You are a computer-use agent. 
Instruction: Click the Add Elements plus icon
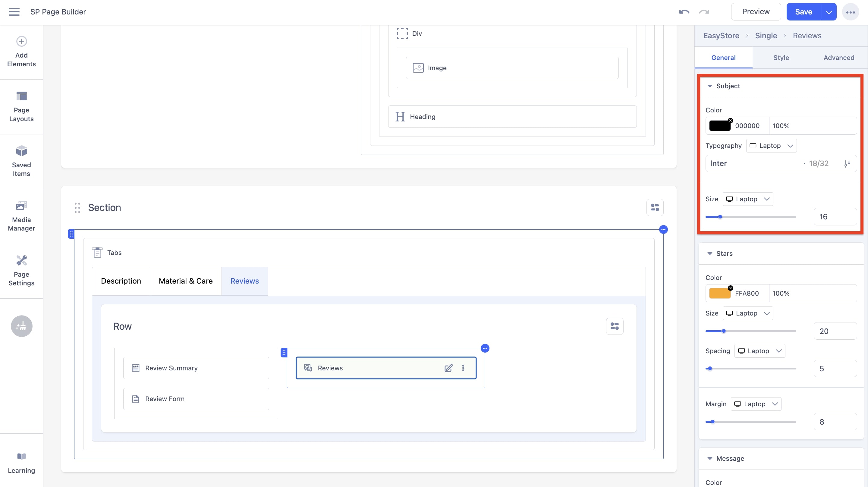21,41
